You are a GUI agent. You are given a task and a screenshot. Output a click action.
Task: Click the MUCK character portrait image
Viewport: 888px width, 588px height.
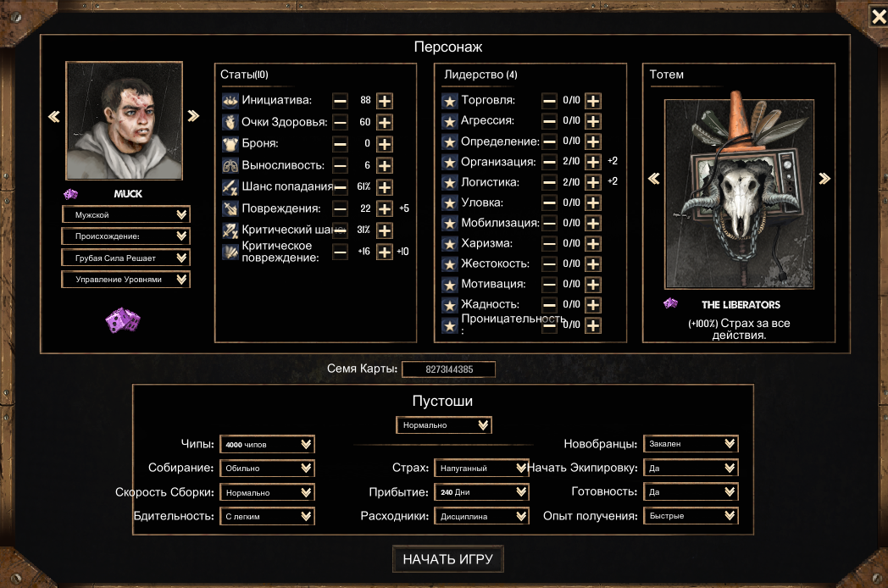[124, 120]
